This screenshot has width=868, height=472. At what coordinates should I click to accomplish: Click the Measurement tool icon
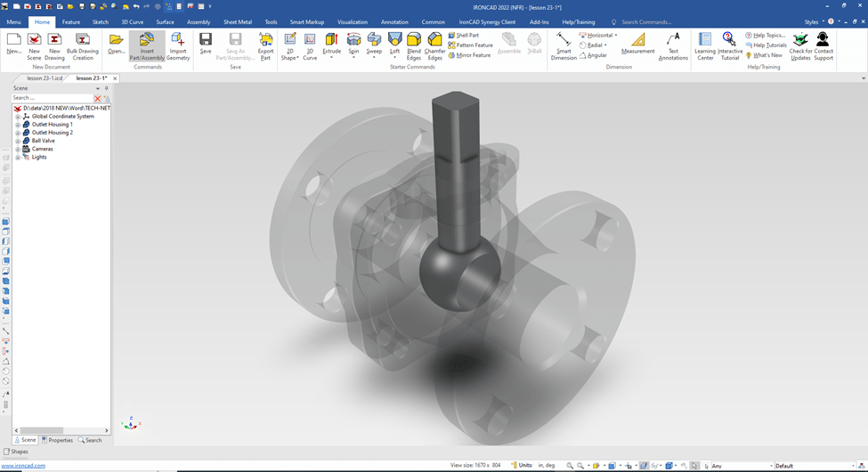tap(637, 42)
